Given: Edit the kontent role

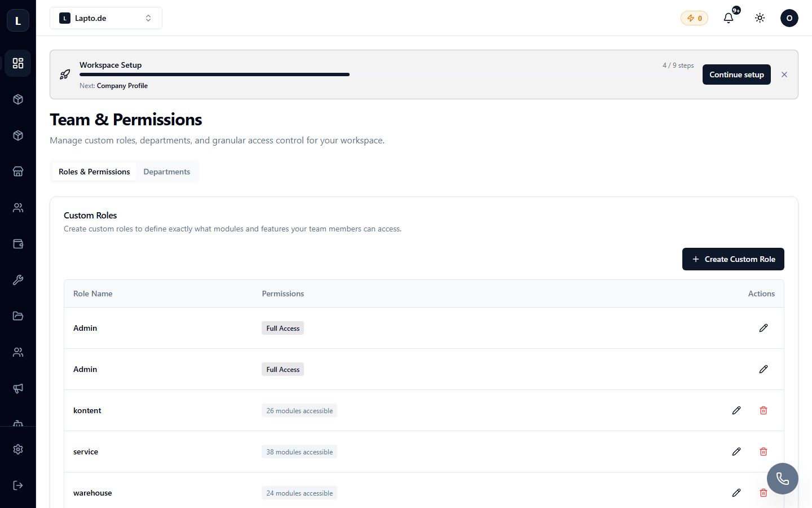Looking at the screenshot, I should pos(736,410).
